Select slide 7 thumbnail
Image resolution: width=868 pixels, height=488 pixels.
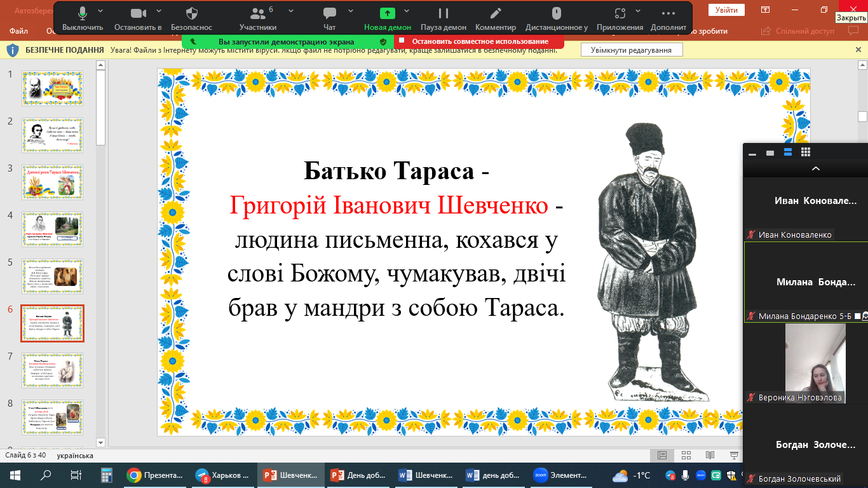(53, 370)
